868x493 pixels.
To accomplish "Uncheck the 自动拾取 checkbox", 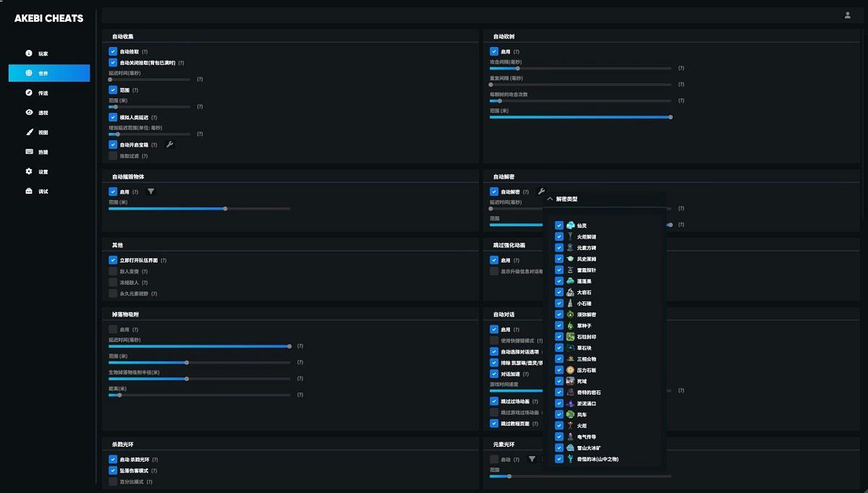I will click(113, 52).
